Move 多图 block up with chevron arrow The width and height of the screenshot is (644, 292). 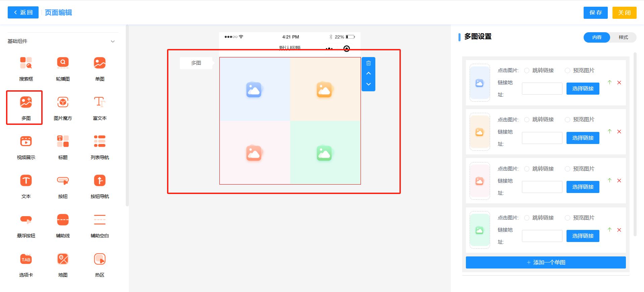(x=368, y=74)
